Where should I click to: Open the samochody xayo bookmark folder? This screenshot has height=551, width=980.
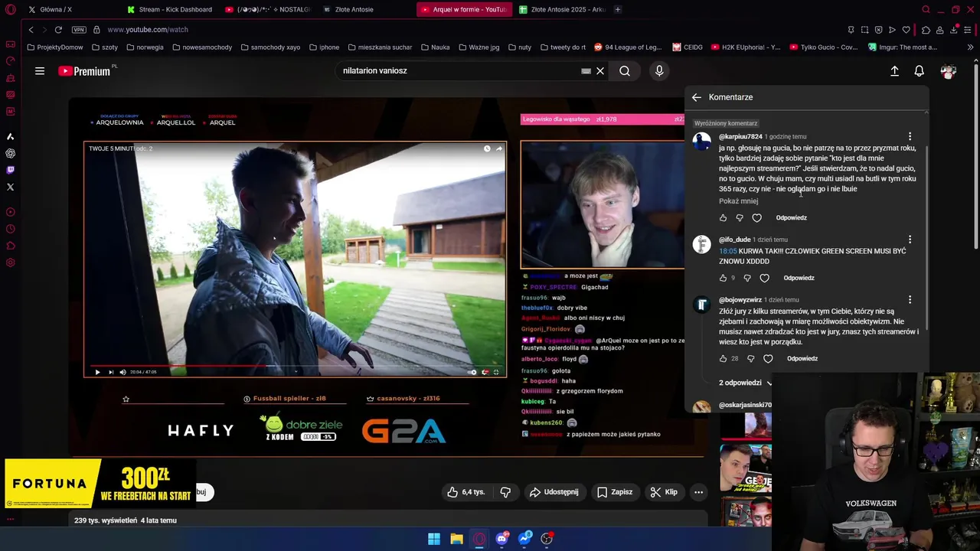[270, 47]
